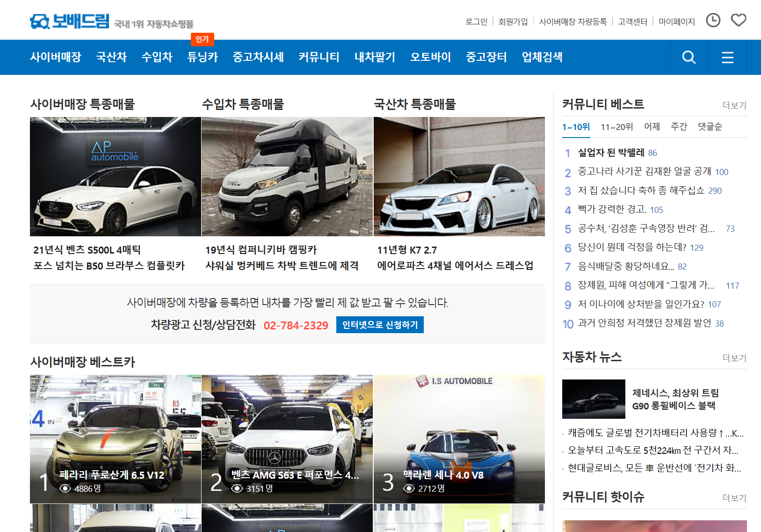Click the Bobaedream logo

coord(69,21)
